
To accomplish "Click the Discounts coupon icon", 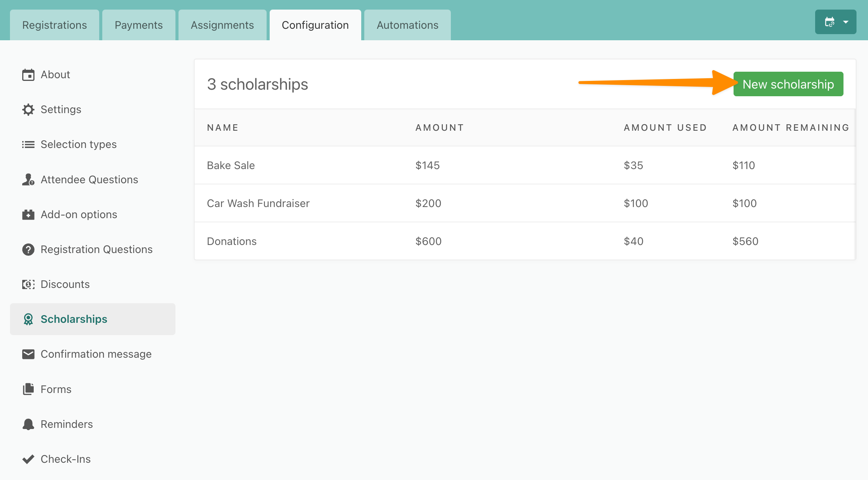I will pyautogui.click(x=28, y=284).
